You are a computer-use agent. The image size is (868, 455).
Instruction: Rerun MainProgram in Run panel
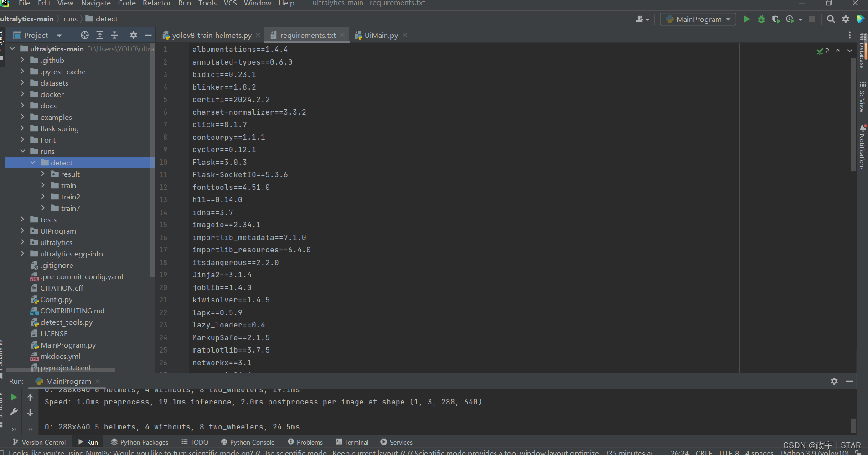[14, 397]
